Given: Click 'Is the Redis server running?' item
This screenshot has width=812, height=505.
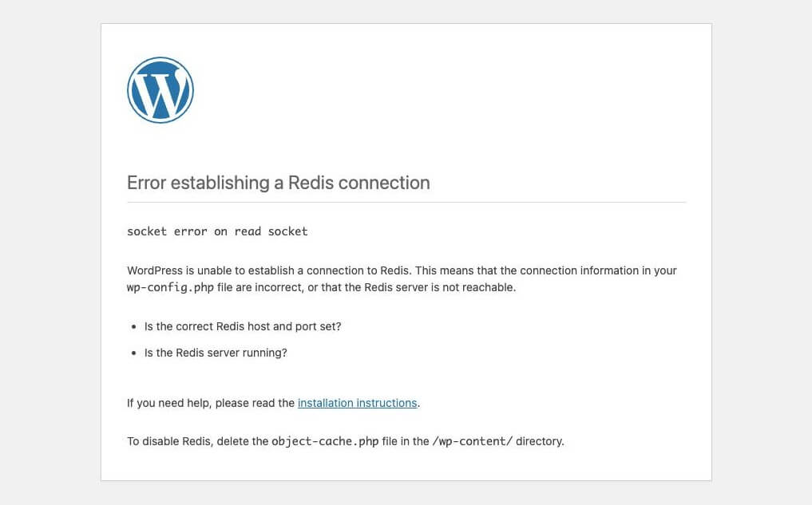Looking at the screenshot, I should [216, 353].
